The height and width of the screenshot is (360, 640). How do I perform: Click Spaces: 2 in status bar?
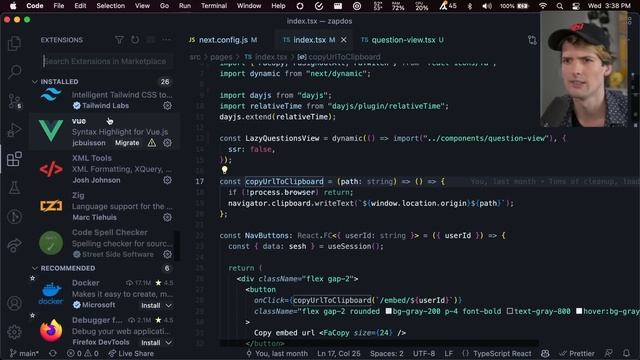tap(387, 353)
